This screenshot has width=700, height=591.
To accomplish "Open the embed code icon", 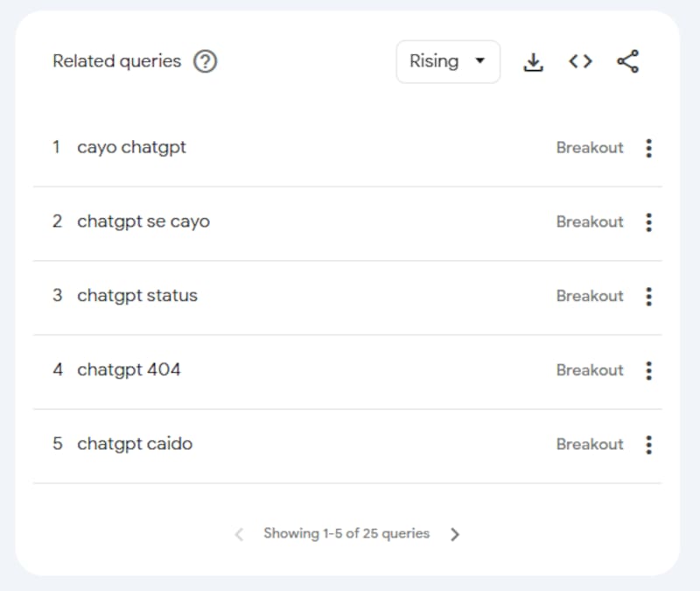I will coord(580,61).
